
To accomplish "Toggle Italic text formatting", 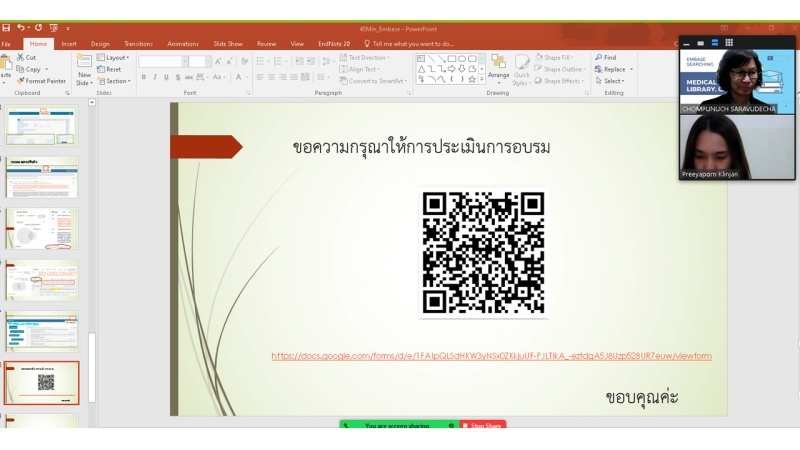I will click(155, 77).
